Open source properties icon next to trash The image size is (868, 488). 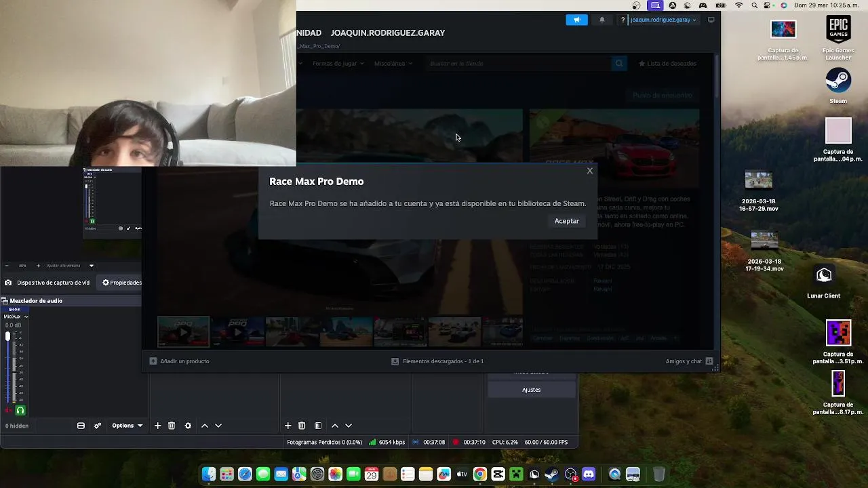coord(318,426)
